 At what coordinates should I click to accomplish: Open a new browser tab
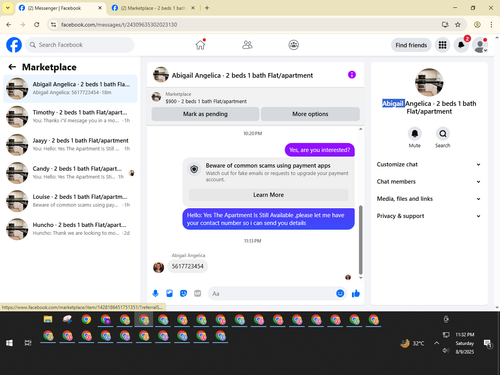coord(207,8)
